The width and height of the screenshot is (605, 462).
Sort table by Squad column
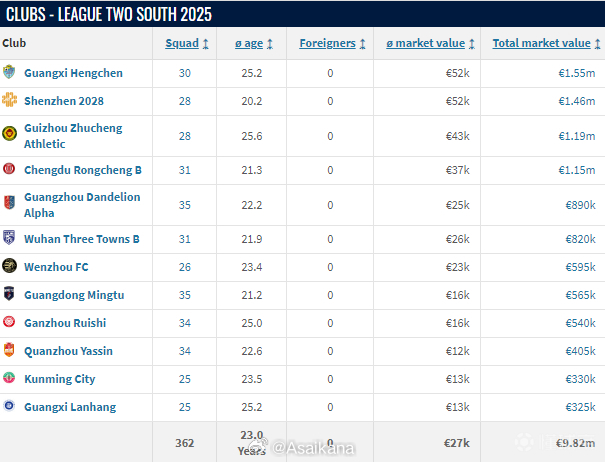[x=186, y=43]
